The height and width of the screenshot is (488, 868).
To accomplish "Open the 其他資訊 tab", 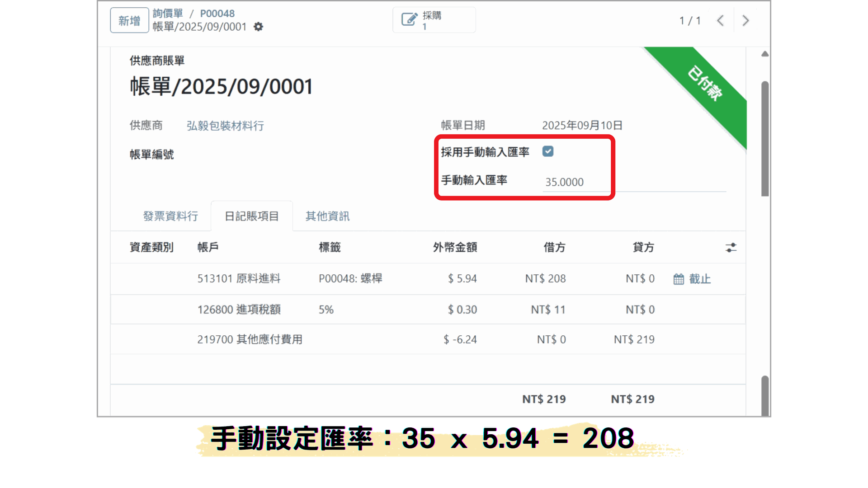I will pos(327,216).
